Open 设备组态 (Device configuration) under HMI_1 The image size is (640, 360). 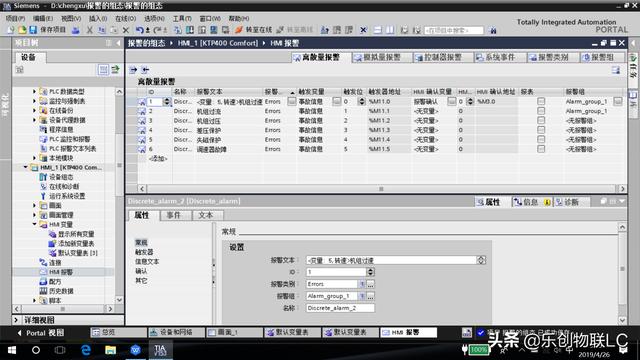click(x=61, y=177)
